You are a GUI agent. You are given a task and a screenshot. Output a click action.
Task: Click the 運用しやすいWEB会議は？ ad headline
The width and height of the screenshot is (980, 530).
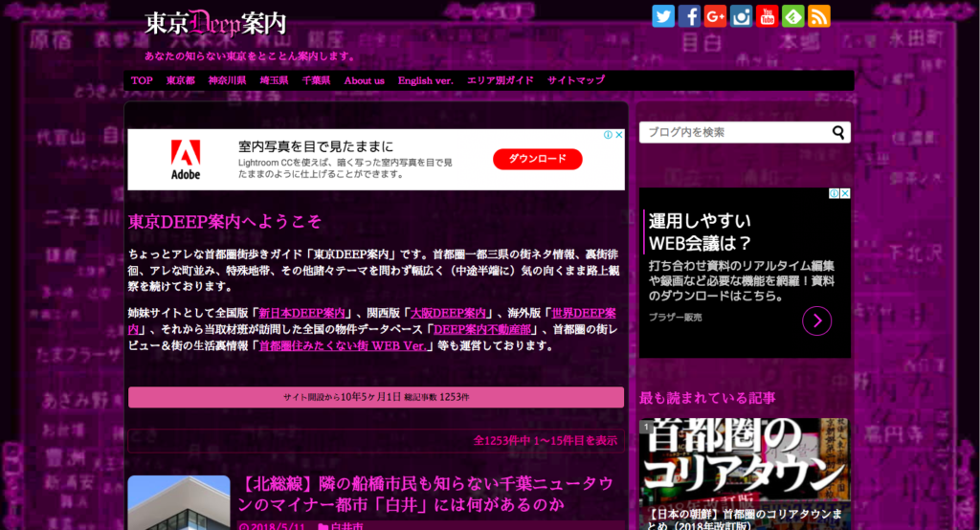[700, 232]
